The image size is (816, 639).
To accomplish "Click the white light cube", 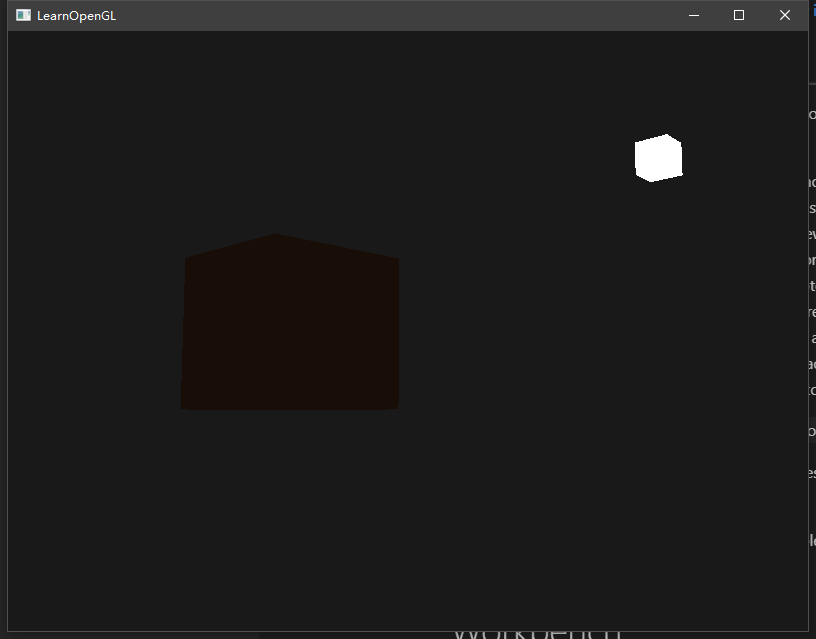I will point(658,158).
